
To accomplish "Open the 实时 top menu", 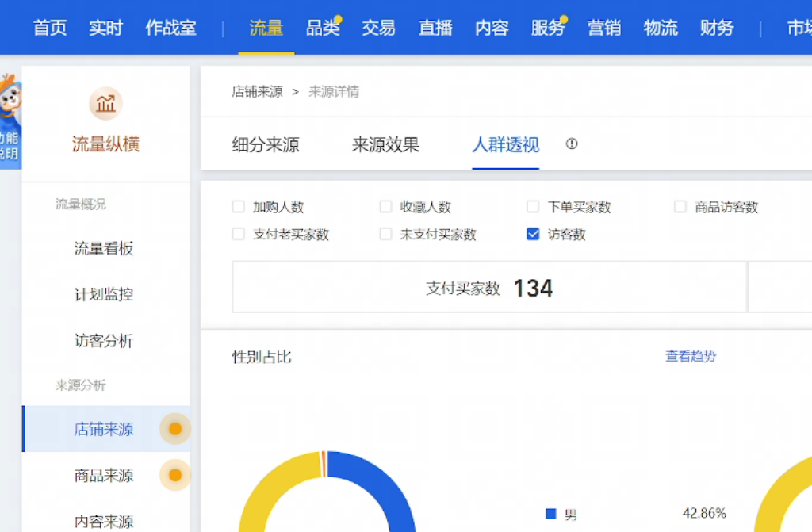I will tap(105, 28).
